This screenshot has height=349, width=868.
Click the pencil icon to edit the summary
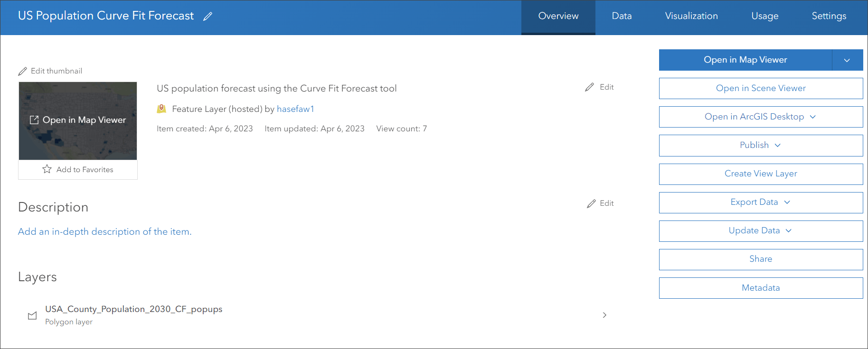pyautogui.click(x=589, y=87)
